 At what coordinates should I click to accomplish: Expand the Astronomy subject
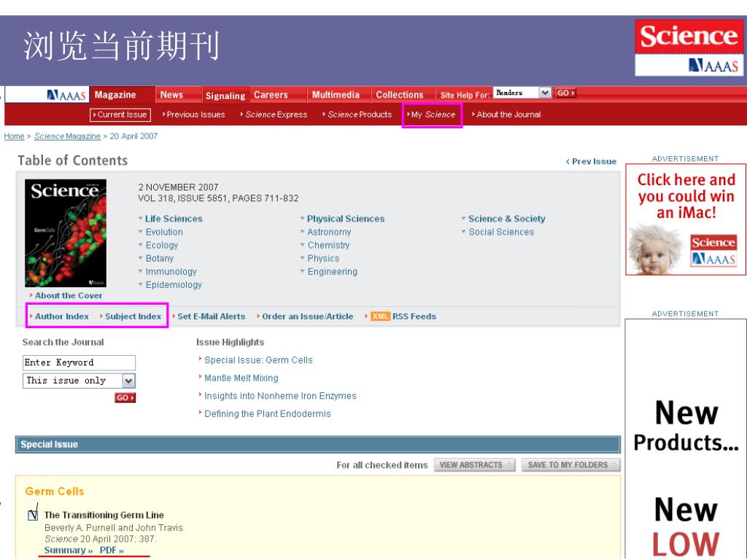(329, 232)
